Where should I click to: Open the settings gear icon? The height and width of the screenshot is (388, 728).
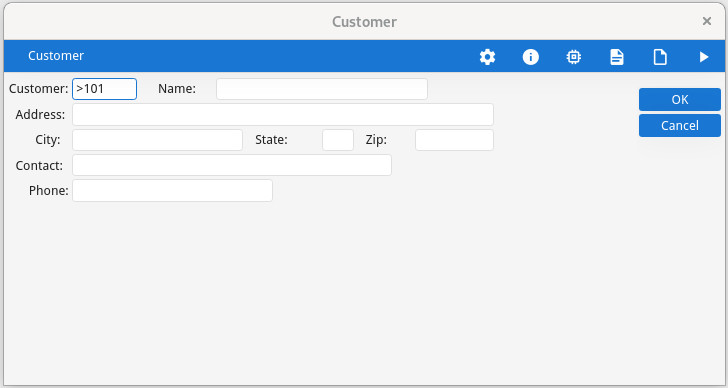(x=488, y=57)
